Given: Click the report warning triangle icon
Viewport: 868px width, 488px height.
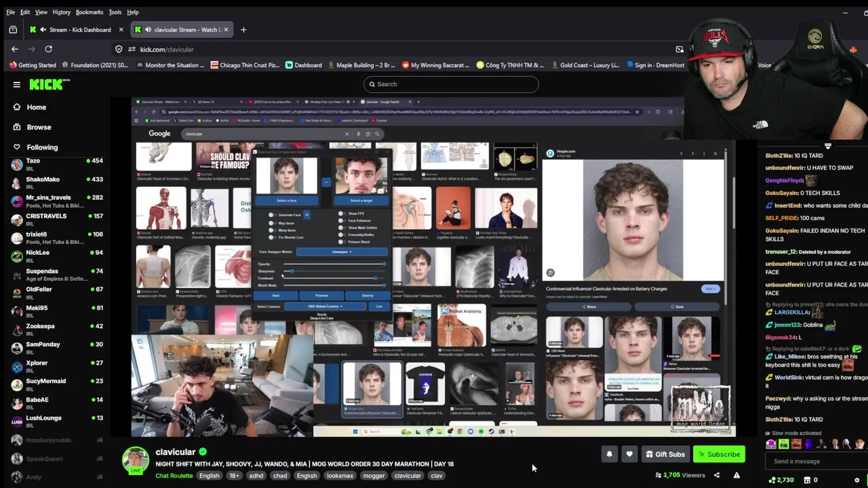Looking at the screenshot, I should click(736, 475).
